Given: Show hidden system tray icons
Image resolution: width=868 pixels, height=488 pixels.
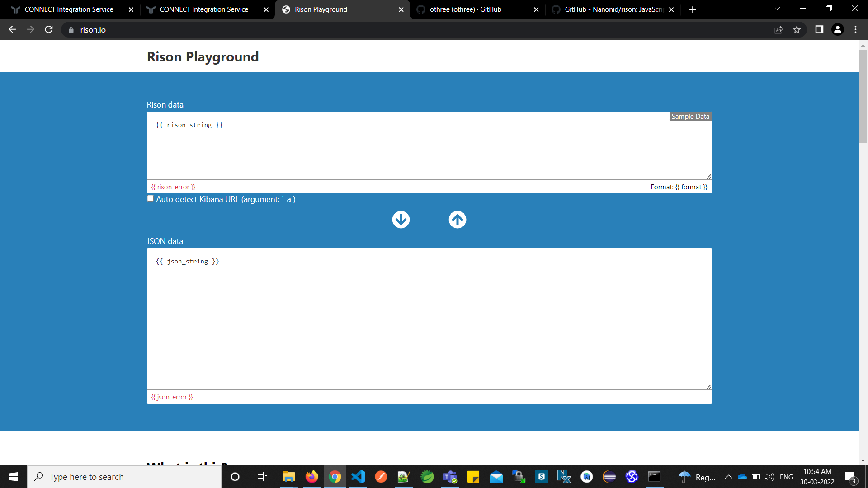Looking at the screenshot, I should pos(728,477).
